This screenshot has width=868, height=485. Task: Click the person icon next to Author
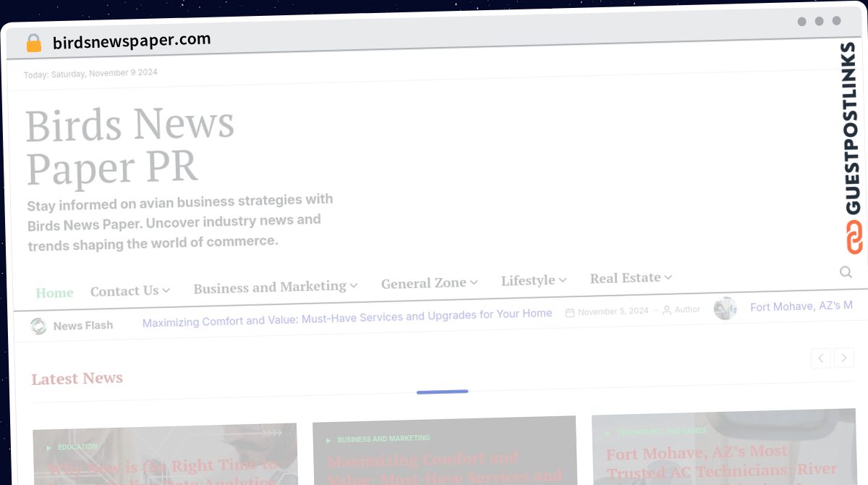(667, 310)
